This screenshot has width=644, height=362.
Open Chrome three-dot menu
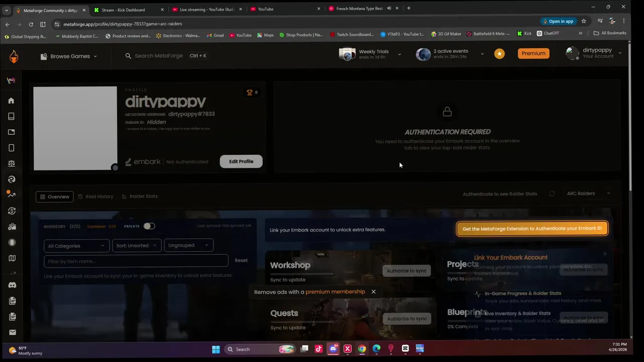(624, 21)
